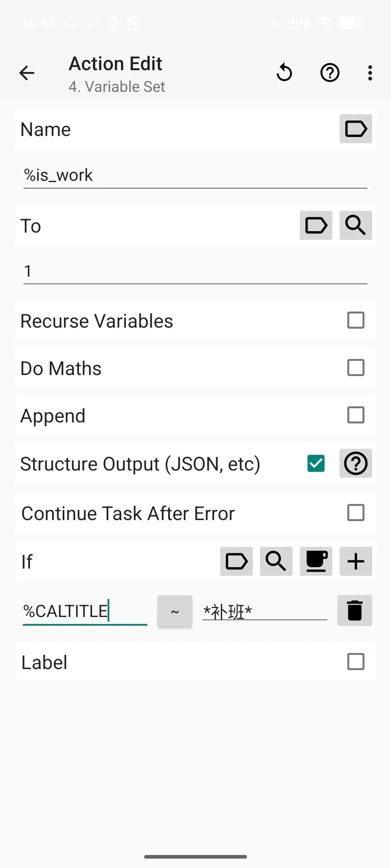
Task: Go back with the arrow icon
Action: 27,73
